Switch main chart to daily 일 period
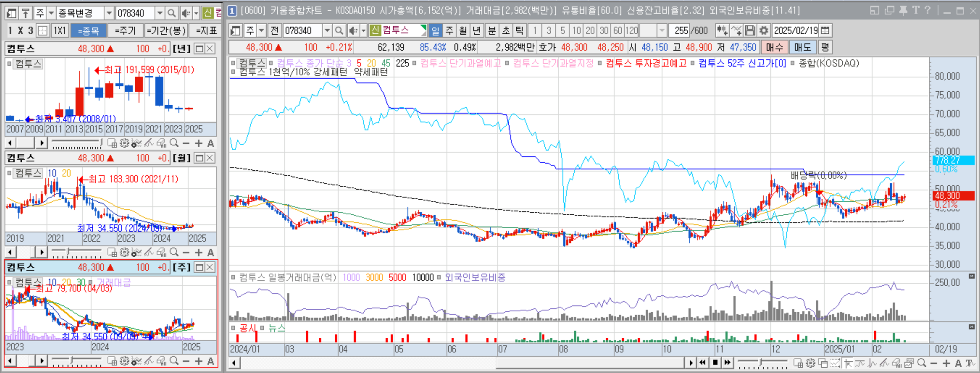Viewport: 980px width, 373px height. [x=435, y=30]
